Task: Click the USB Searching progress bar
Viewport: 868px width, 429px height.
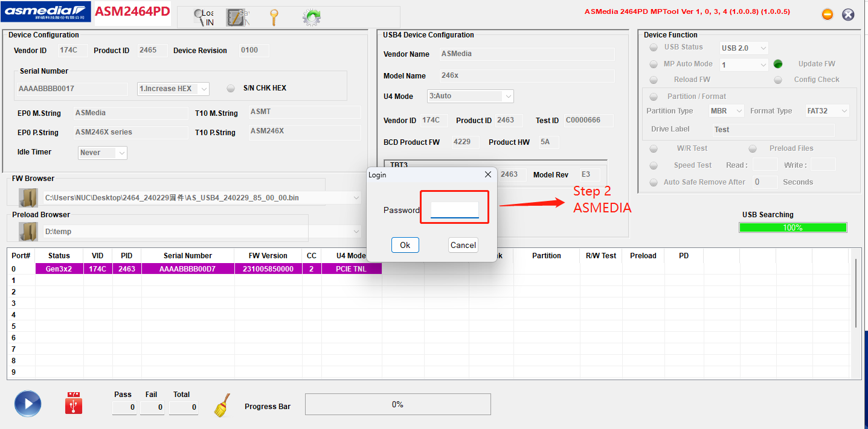Action: click(x=792, y=227)
